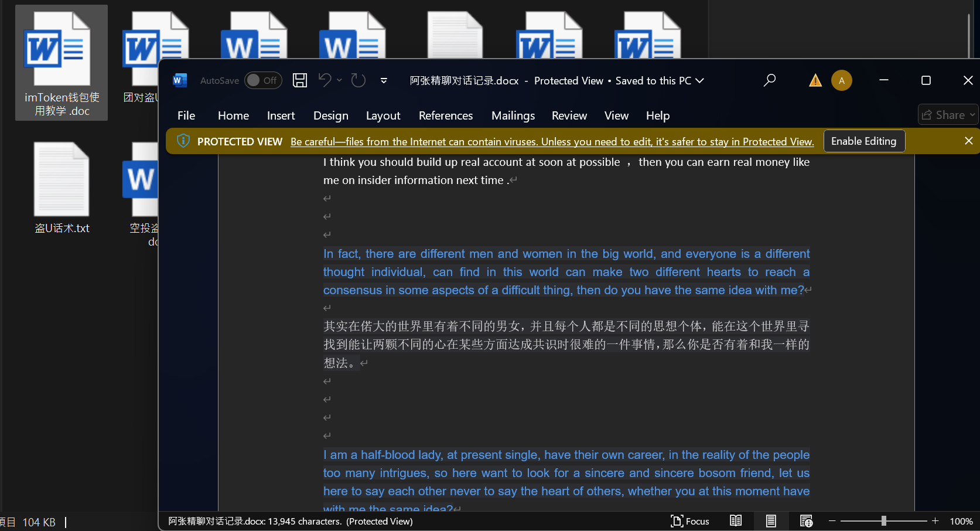Viewport: 980px width, 531px height.
Task: Toggle the AutoSave switch
Action: (x=263, y=80)
